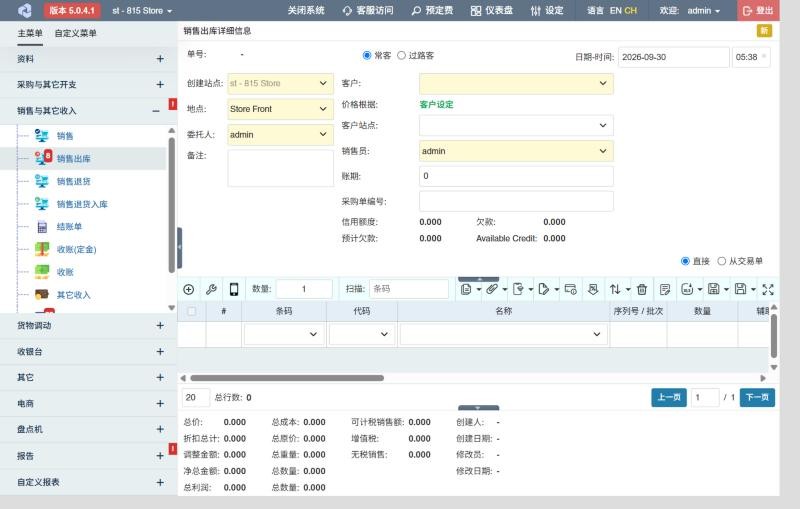This screenshot has height=509, width=800.
Task: Click the paperclip attachment icon
Action: click(x=491, y=289)
